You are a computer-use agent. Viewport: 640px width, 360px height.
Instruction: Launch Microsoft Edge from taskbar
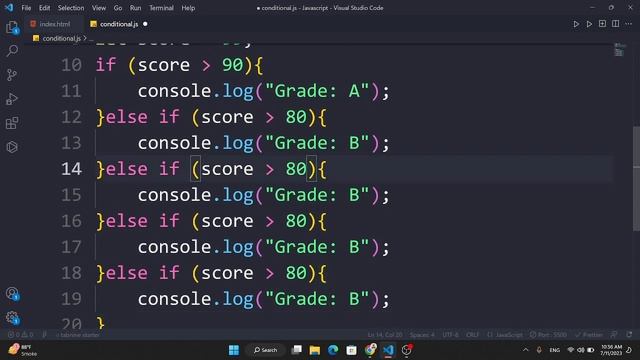coord(333,350)
